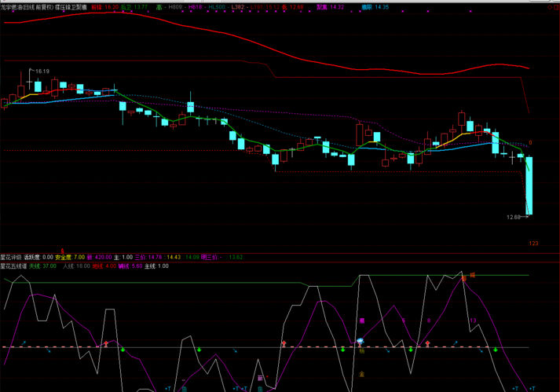Click the small red diamond icon at top-right corner

coord(550,7)
